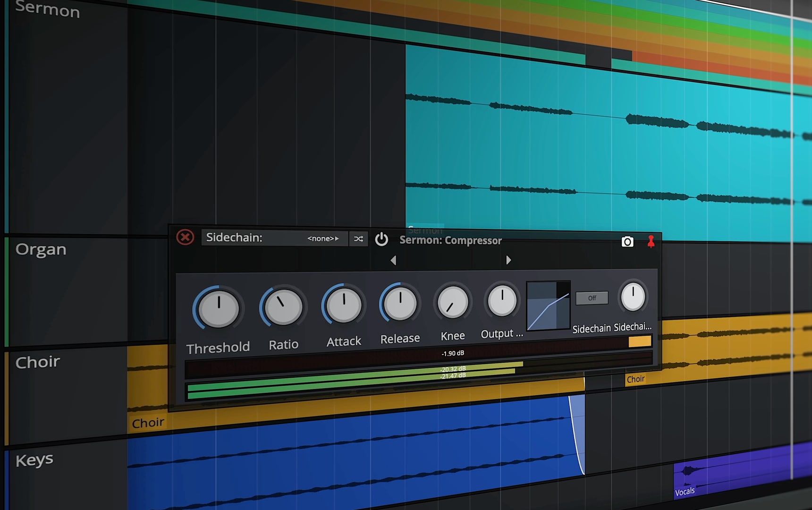Screen dimensions: 812x510
Task: Click the Sermon: Compressor title text
Action: (451, 240)
